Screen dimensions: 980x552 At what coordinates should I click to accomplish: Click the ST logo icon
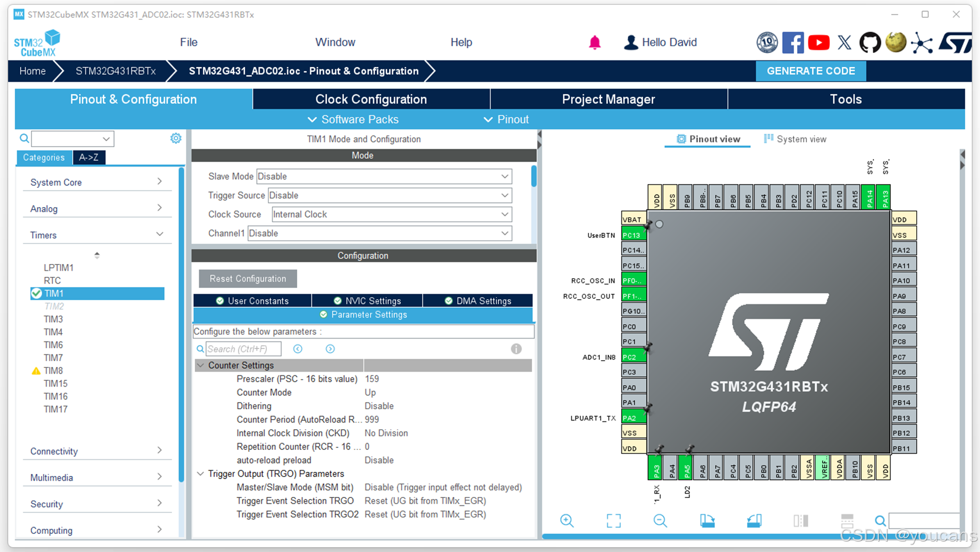point(955,43)
